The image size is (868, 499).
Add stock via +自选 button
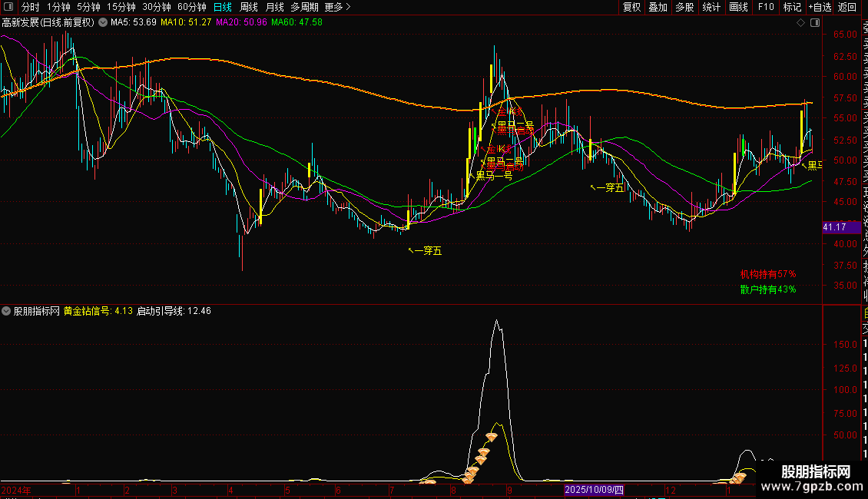[x=820, y=8]
